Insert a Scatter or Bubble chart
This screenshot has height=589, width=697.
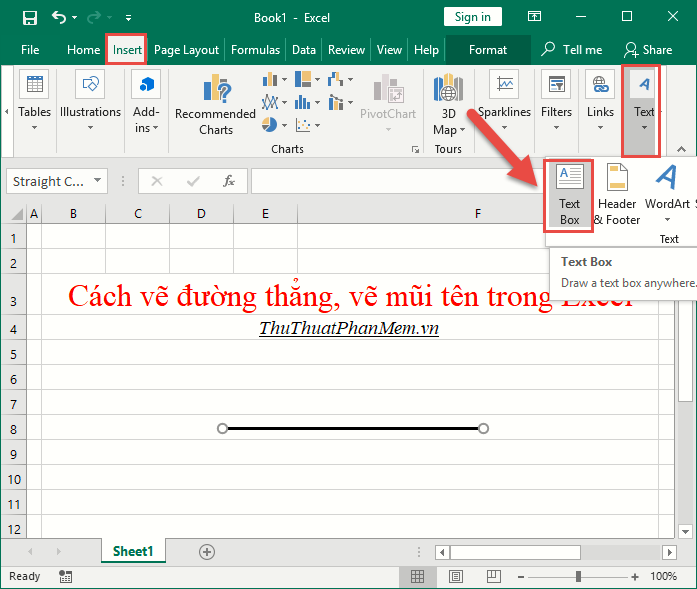point(307,125)
